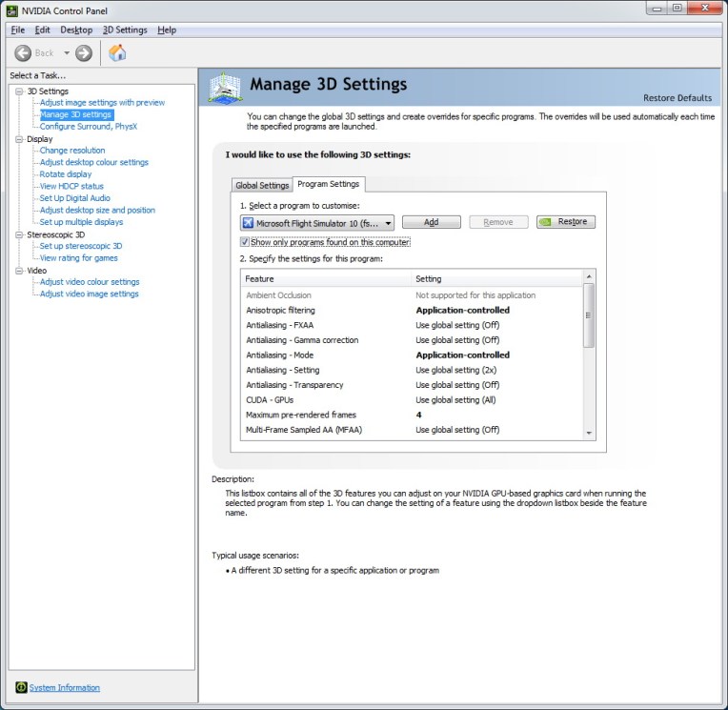Open the Desktop menu

coord(76,30)
